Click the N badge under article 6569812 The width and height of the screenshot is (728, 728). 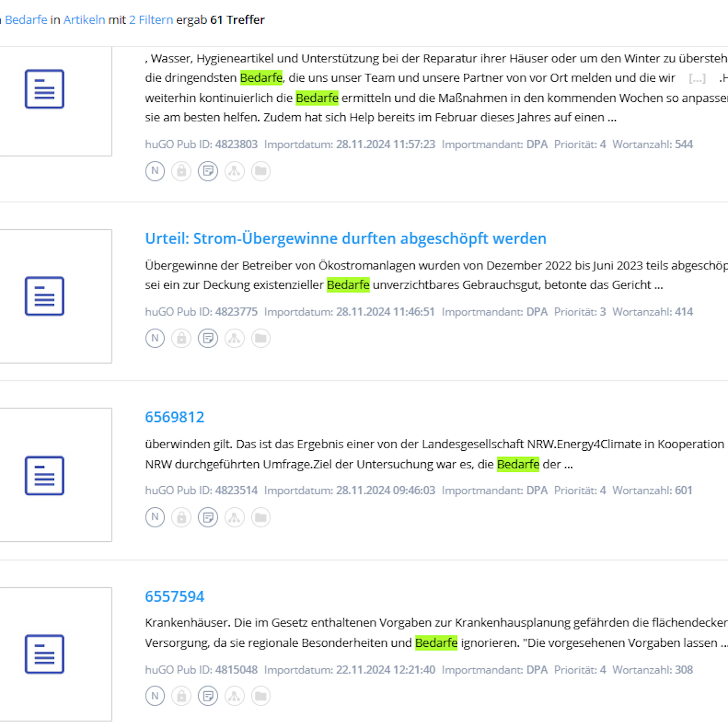pyautogui.click(x=155, y=517)
